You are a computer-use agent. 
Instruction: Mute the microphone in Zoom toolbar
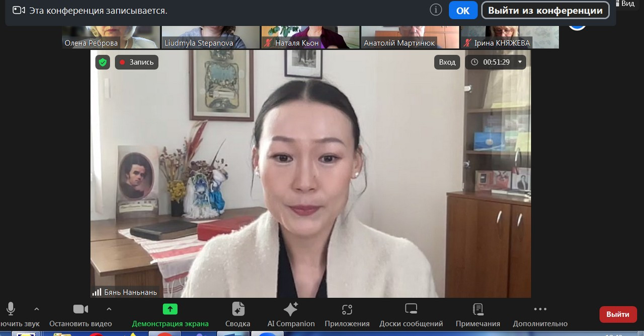click(x=11, y=309)
